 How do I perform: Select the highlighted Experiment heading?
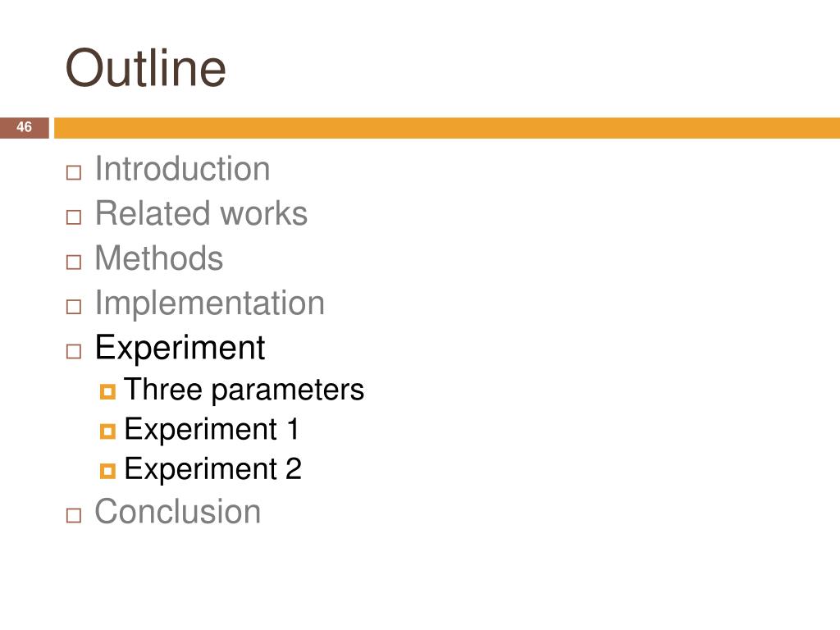[180, 348]
